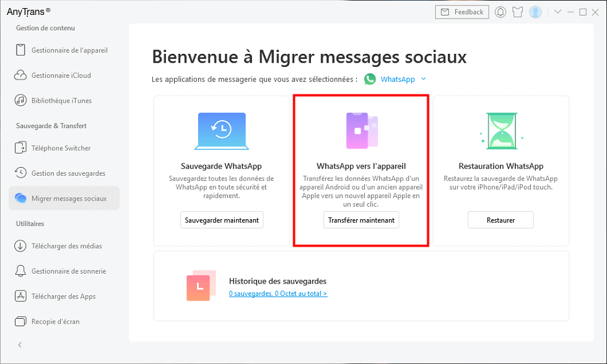Click the Sauvegarder maintenant button
The width and height of the screenshot is (607, 364).
pyautogui.click(x=222, y=220)
